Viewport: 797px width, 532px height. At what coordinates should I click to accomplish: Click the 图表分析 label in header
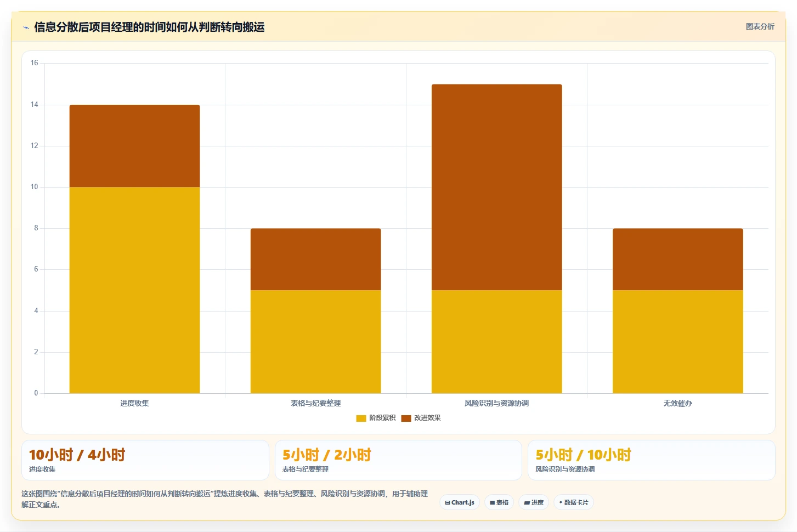pyautogui.click(x=760, y=26)
